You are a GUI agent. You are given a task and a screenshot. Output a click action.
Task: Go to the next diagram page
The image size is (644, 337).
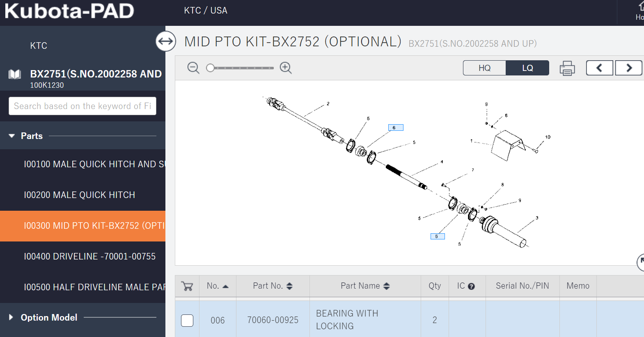[x=628, y=68]
